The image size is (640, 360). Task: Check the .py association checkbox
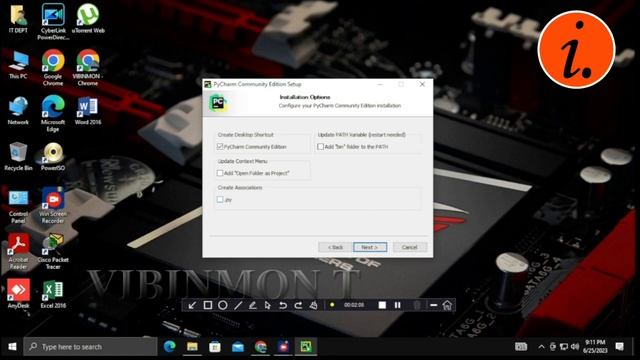click(220, 200)
